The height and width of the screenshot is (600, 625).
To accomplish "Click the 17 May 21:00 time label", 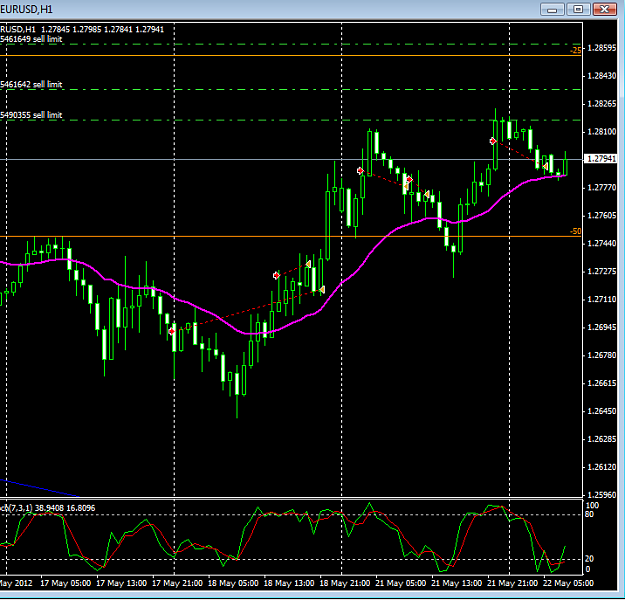I will [177, 583].
